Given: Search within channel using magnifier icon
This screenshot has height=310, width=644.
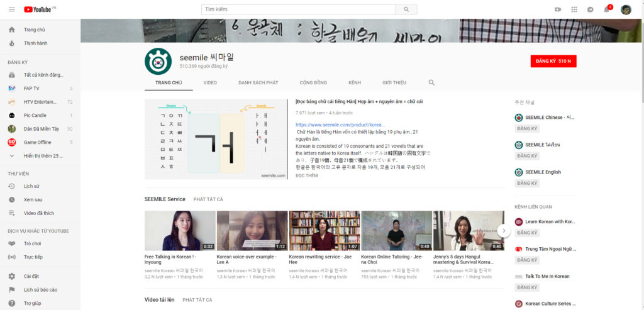Looking at the screenshot, I should pyautogui.click(x=431, y=82).
